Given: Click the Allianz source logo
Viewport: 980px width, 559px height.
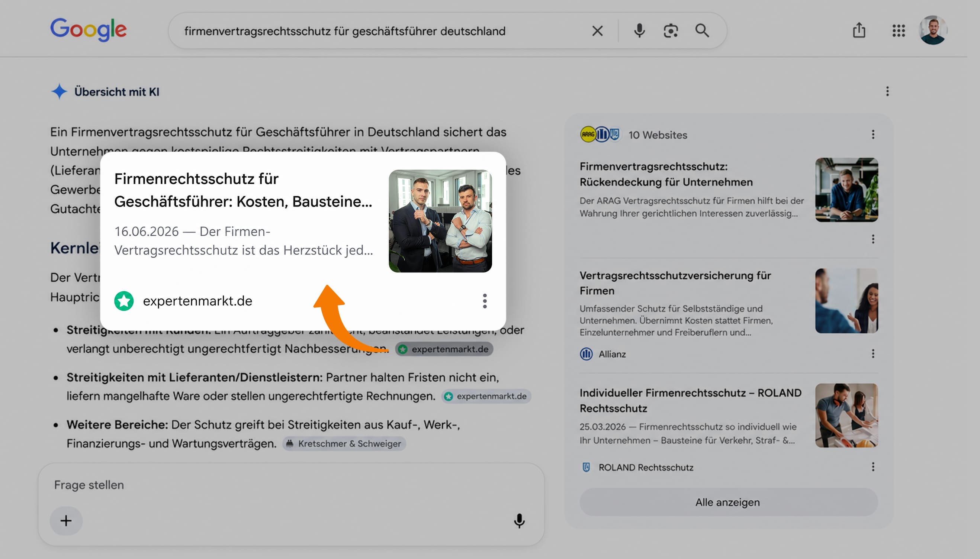Looking at the screenshot, I should point(586,353).
